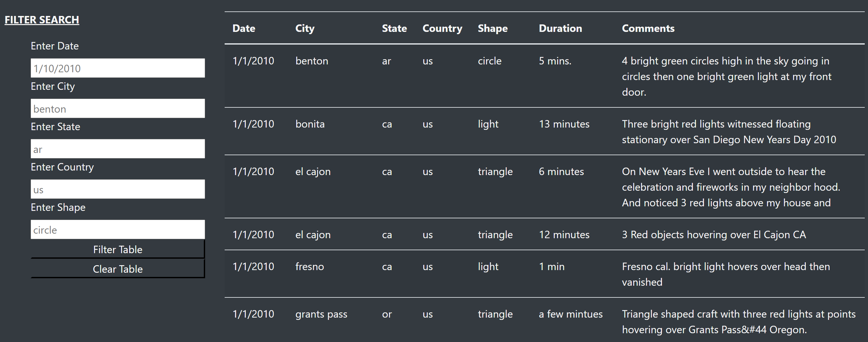Select the bonita city cell
Image resolution: width=868 pixels, height=342 pixels.
pyautogui.click(x=310, y=124)
